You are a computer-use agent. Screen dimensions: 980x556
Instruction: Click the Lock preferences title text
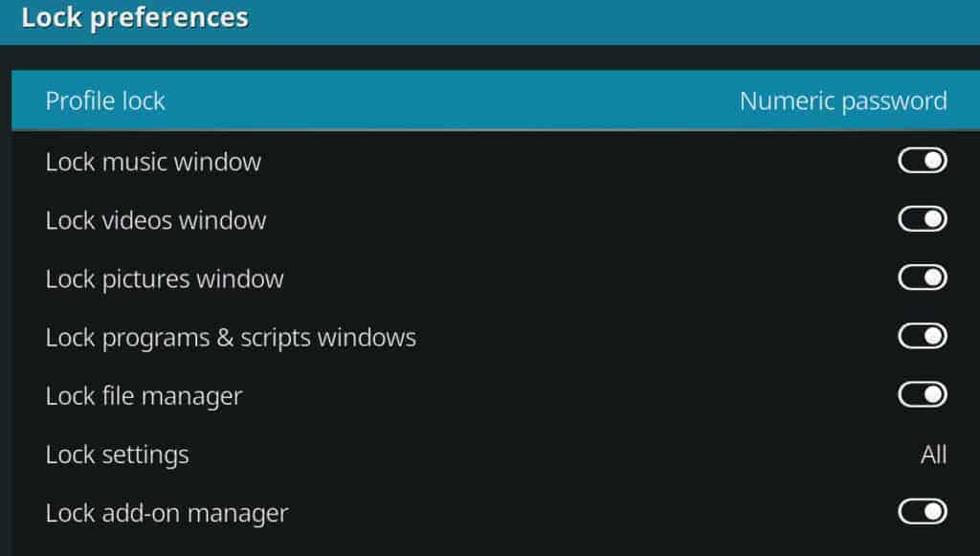135,17
